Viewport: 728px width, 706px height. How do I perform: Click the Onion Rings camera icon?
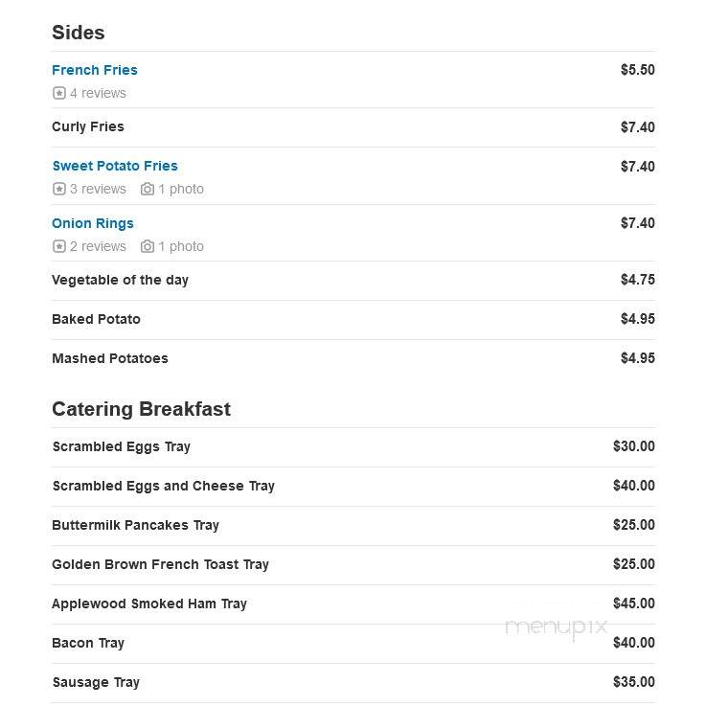[148, 246]
